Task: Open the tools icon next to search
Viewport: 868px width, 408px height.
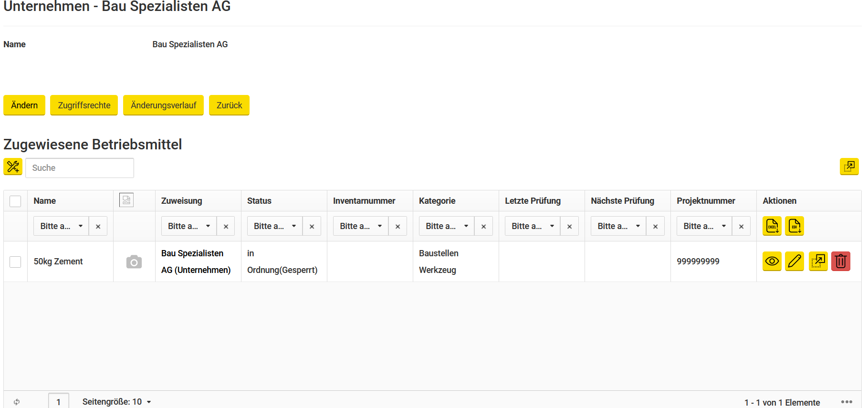Action: [x=13, y=167]
